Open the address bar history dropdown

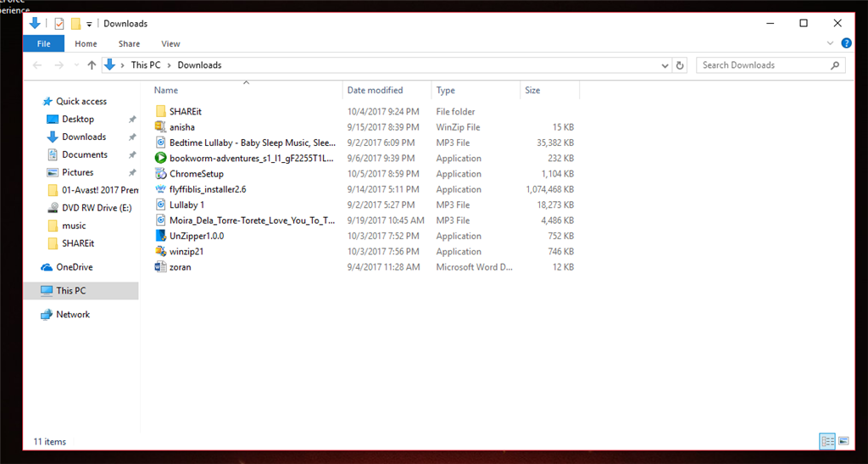[x=665, y=65]
